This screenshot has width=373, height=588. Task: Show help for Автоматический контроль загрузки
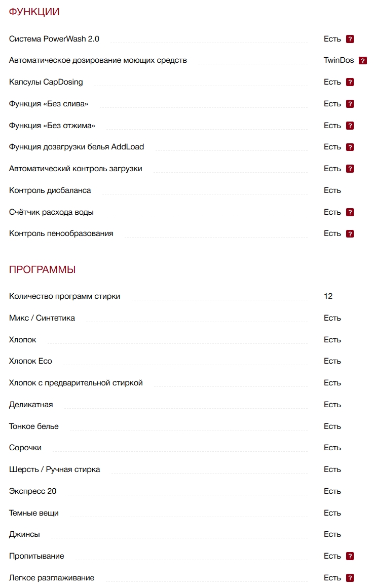coord(350,169)
